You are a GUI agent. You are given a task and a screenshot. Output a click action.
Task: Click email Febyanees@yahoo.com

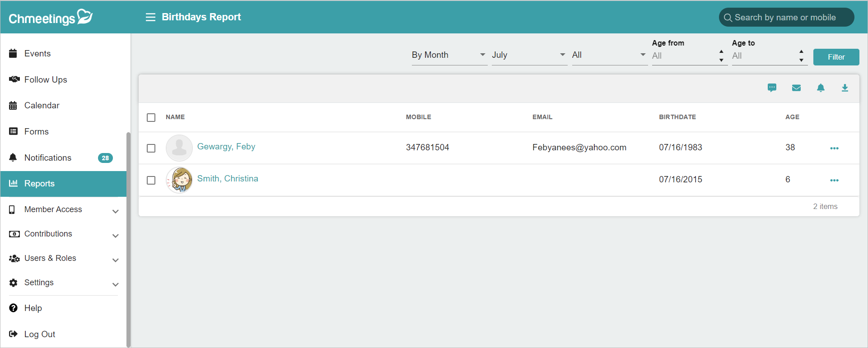579,148
